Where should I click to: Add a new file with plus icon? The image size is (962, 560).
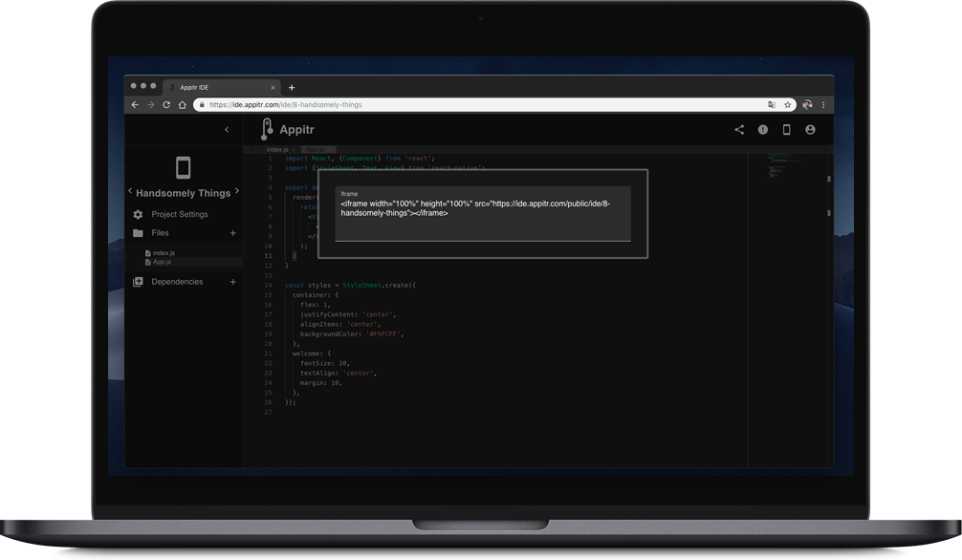coord(233,233)
